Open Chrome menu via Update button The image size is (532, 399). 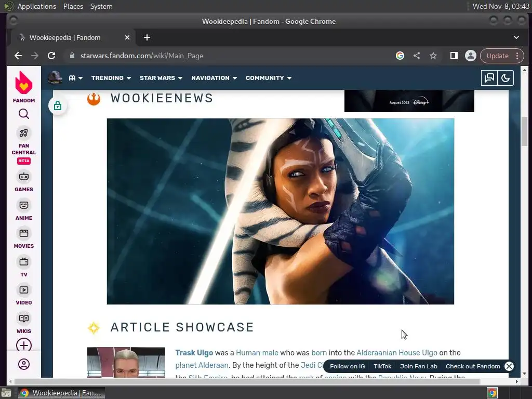pos(502,56)
